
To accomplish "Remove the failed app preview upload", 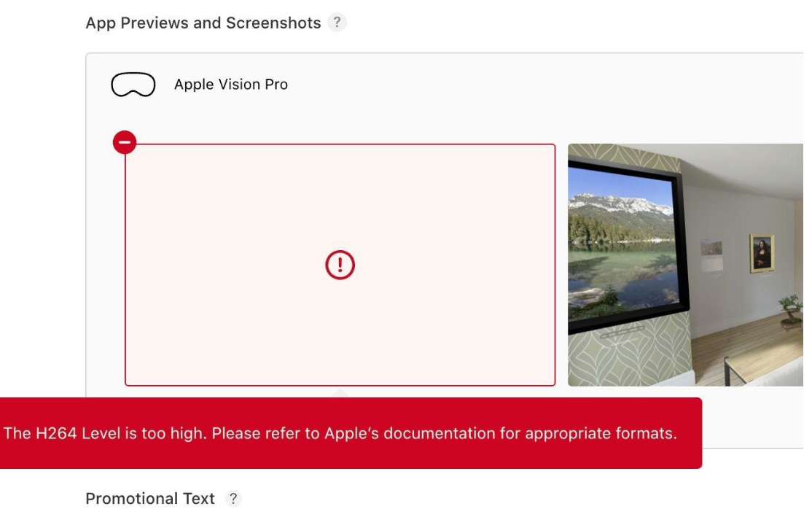I will pos(125,142).
